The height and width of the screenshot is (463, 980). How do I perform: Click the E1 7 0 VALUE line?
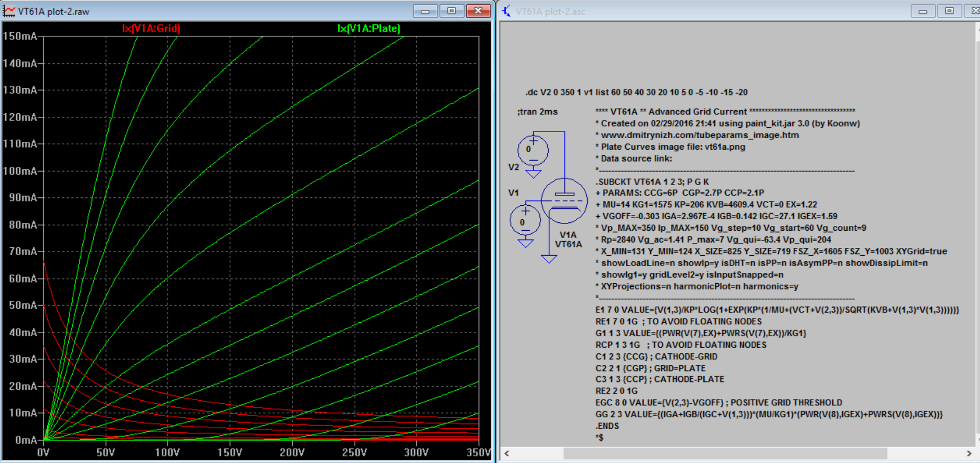(x=777, y=310)
